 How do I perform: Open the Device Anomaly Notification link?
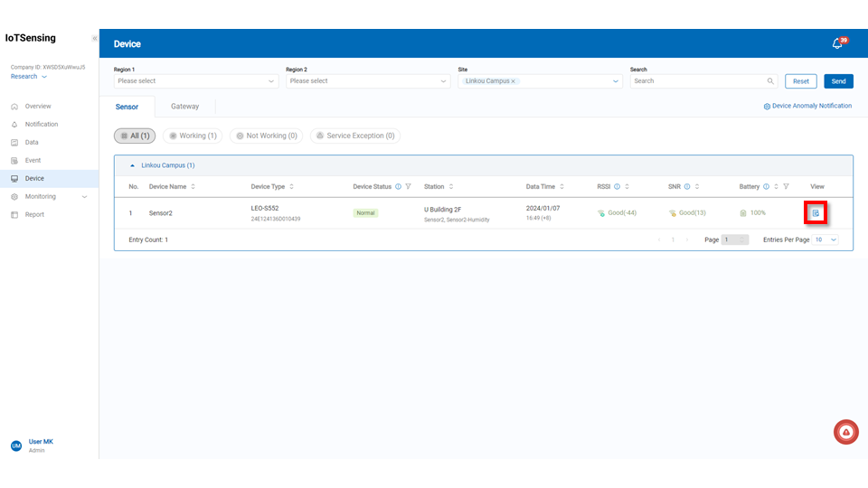pos(807,106)
